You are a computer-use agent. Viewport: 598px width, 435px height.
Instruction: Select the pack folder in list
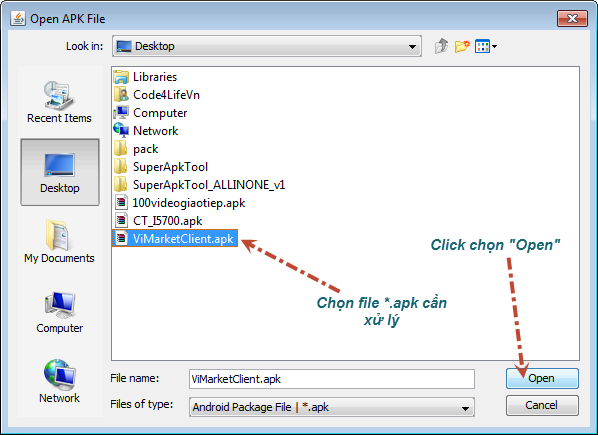click(x=136, y=149)
